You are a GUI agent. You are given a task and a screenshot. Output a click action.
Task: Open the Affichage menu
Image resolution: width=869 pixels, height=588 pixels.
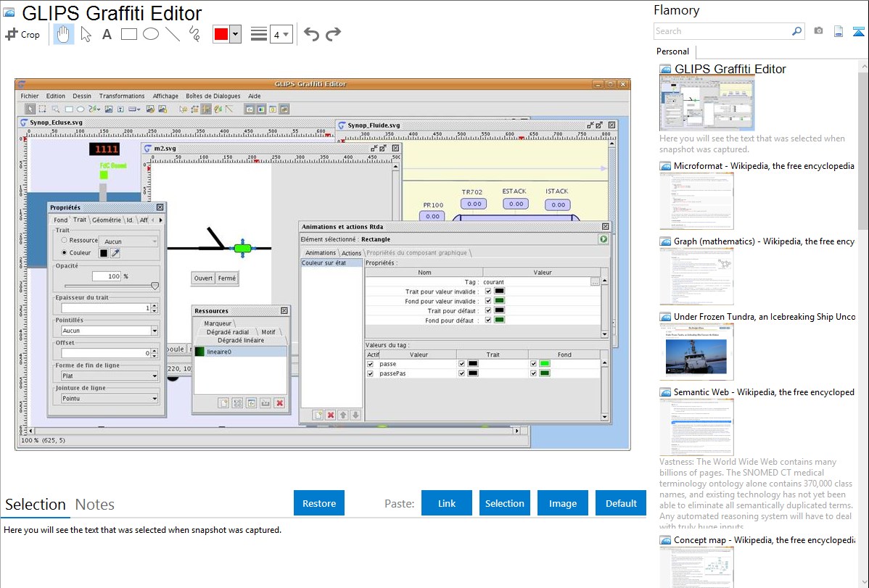[165, 96]
